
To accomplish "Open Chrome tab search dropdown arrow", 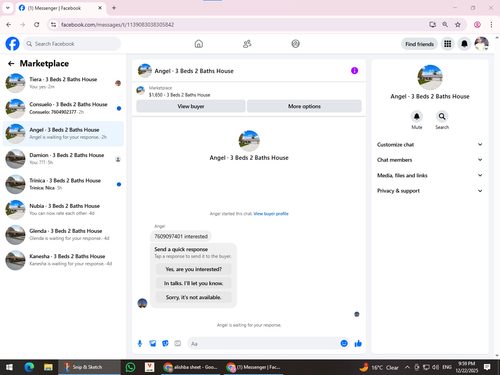I will tap(8, 8).
